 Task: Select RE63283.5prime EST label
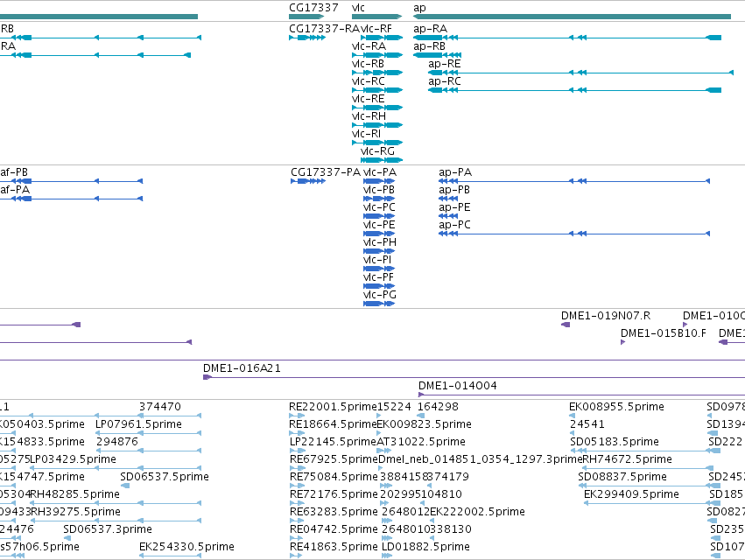pyautogui.click(x=334, y=512)
